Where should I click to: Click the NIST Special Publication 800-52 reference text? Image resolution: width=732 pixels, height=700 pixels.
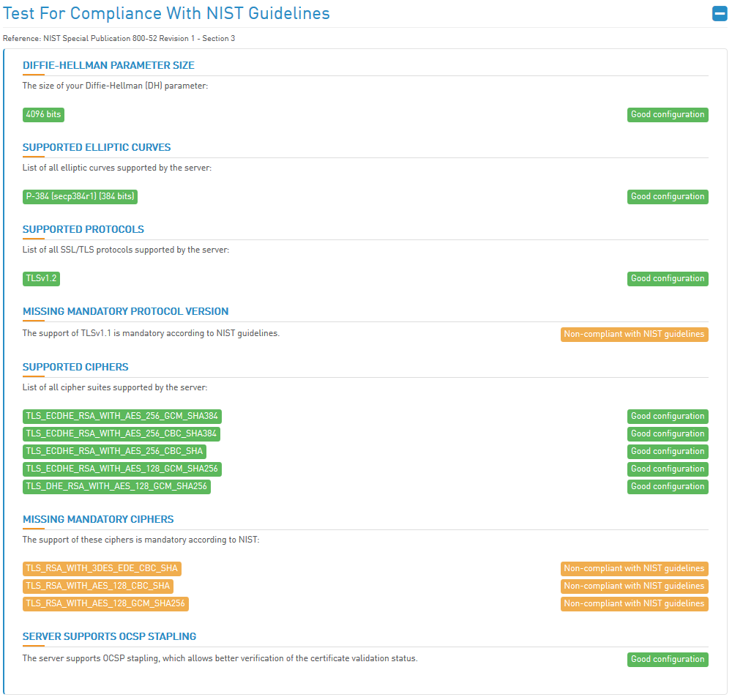point(119,38)
